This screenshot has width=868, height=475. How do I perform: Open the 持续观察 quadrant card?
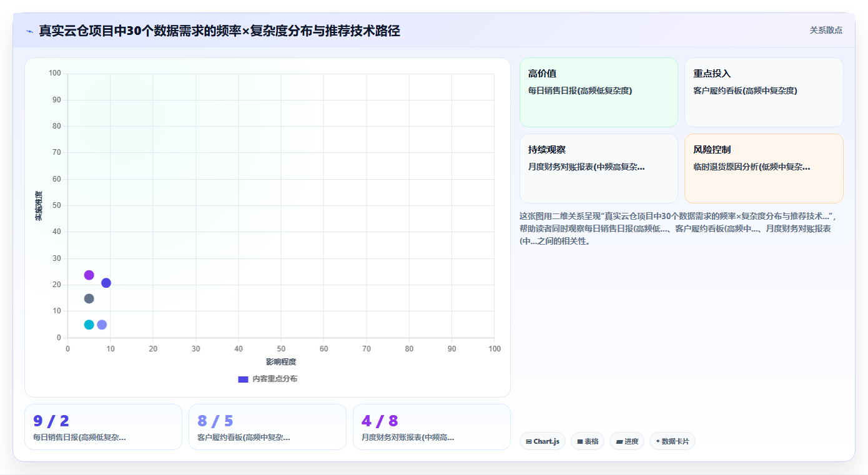point(598,169)
